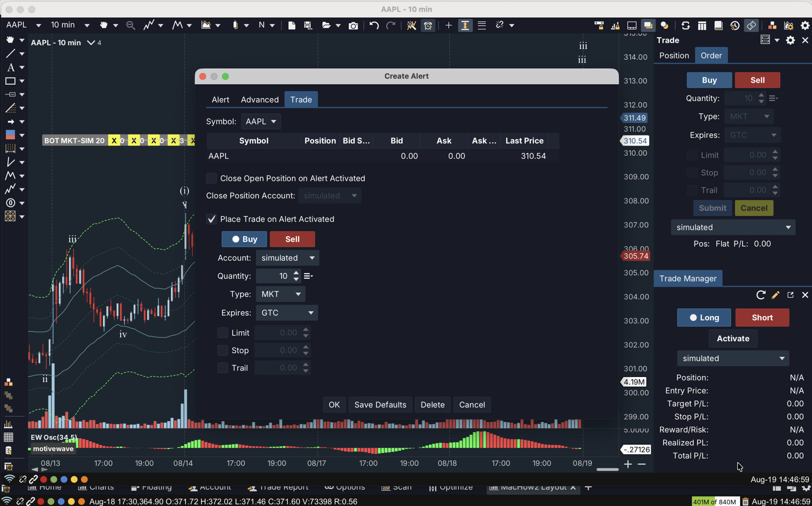Increase the Quantity stepper in alert dialog
Image resolution: width=812 pixels, height=506 pixels.
click(x=296, y=273)
